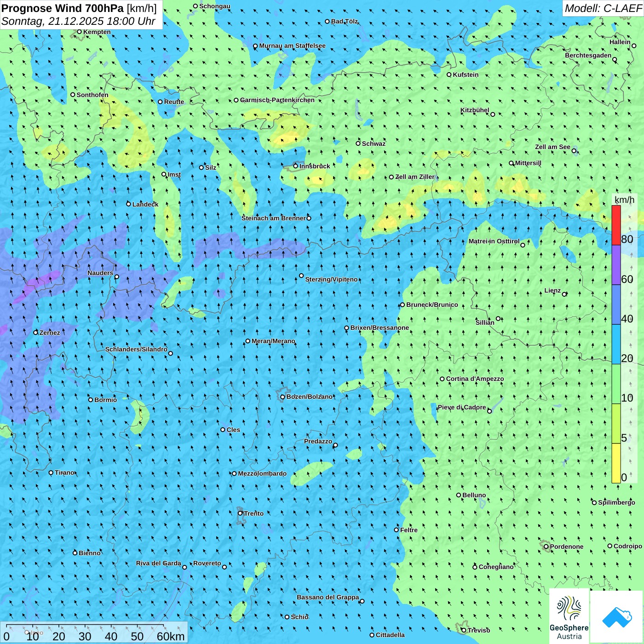Click the Riva del Garda label

pos(158,563)
